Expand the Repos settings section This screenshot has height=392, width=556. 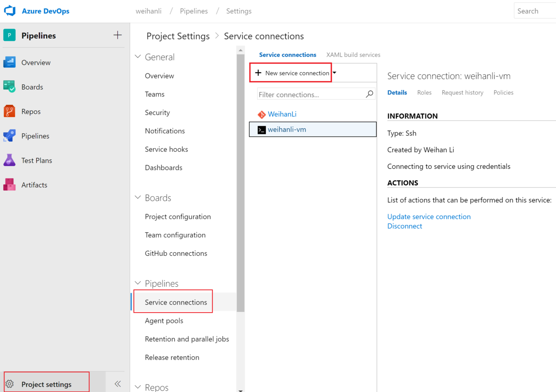(x=138, y=387)
